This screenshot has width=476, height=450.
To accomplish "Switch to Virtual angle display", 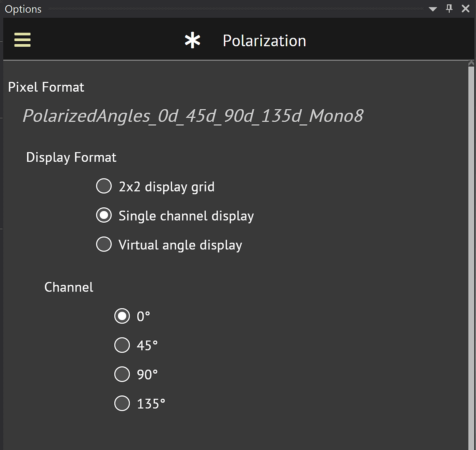I will 104,244.
